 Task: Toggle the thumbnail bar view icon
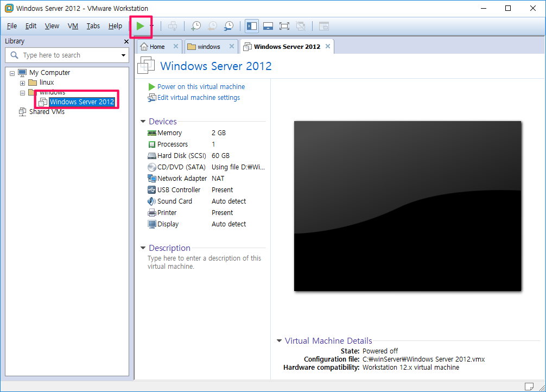268,26
